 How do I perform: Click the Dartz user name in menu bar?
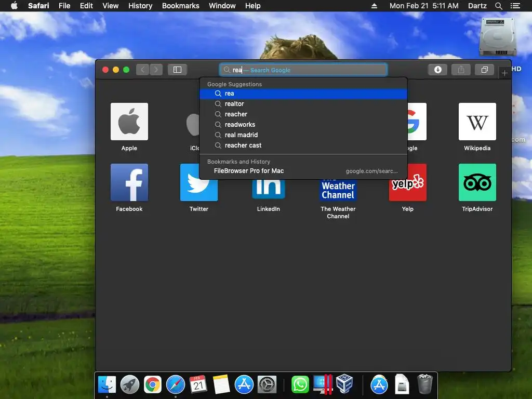tap(477, 6)
